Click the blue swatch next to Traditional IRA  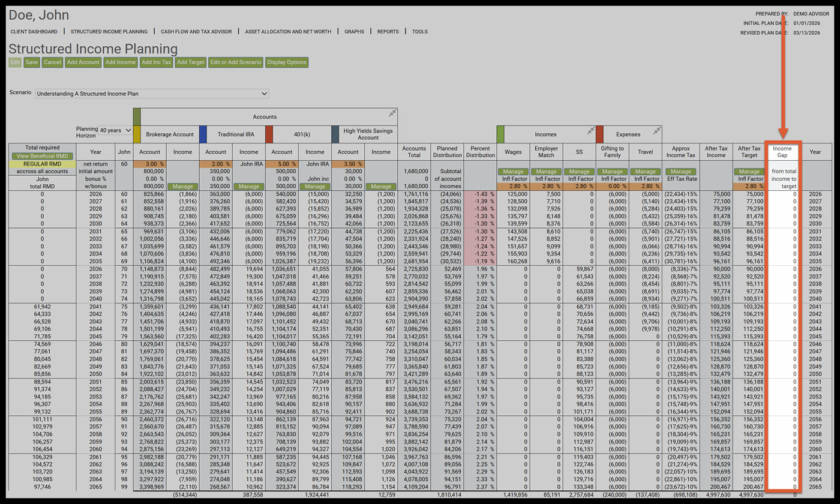tap(203, 134)
